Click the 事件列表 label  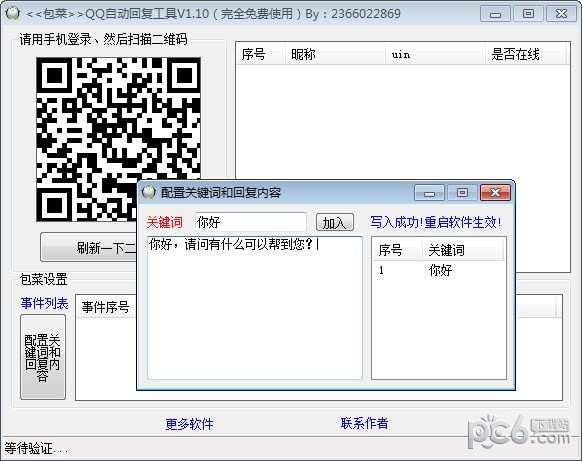coord(44,303)
